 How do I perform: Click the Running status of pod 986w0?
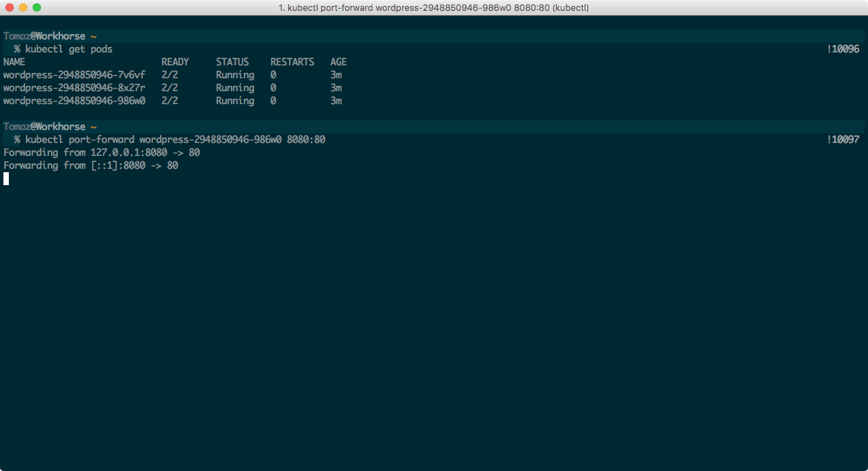coord(235,101)
